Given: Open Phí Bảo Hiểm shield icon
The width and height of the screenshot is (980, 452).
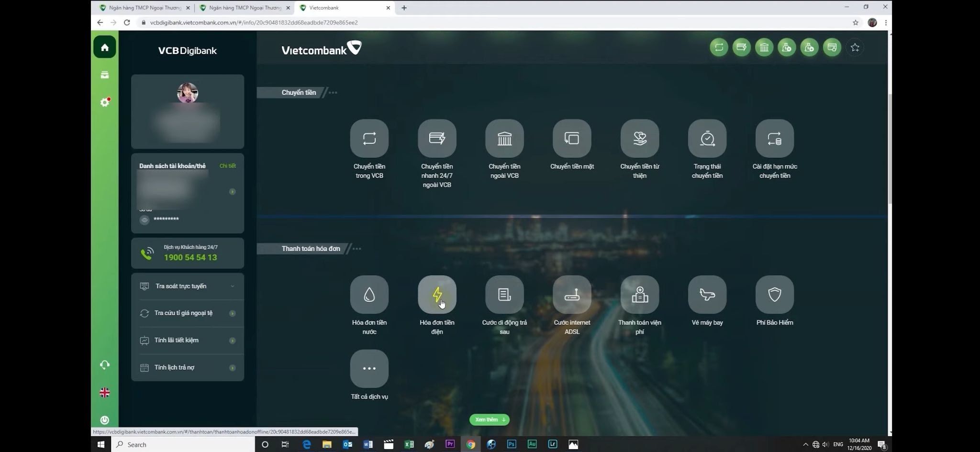Looking at the screenshot, I should pyautogui.click(x=774, y=295).
